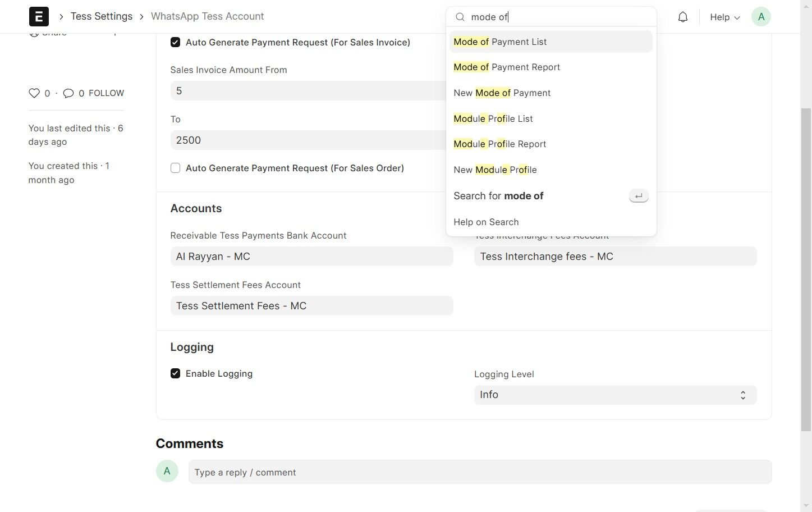This screenshot has height=512, width=812.
Task: Enable Auto Generate Payment Request For Sales Order
Action: coord(175,168)
